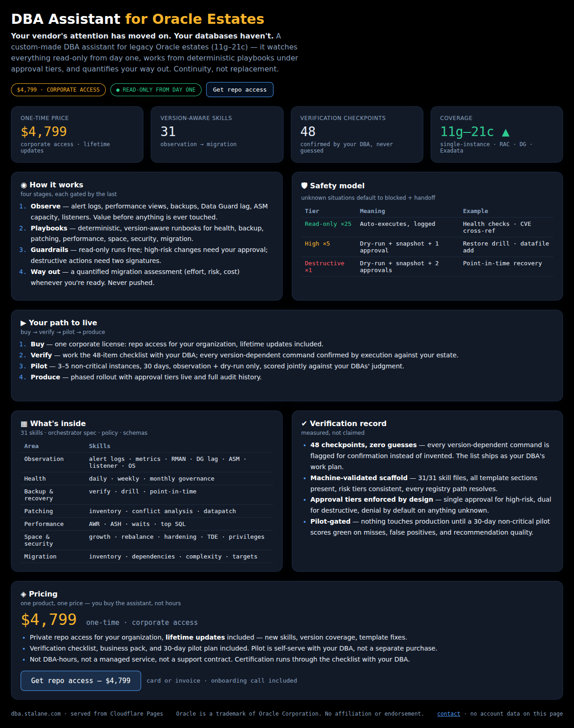Click the 'Verify' step in path to live

[x=41, y=355]
